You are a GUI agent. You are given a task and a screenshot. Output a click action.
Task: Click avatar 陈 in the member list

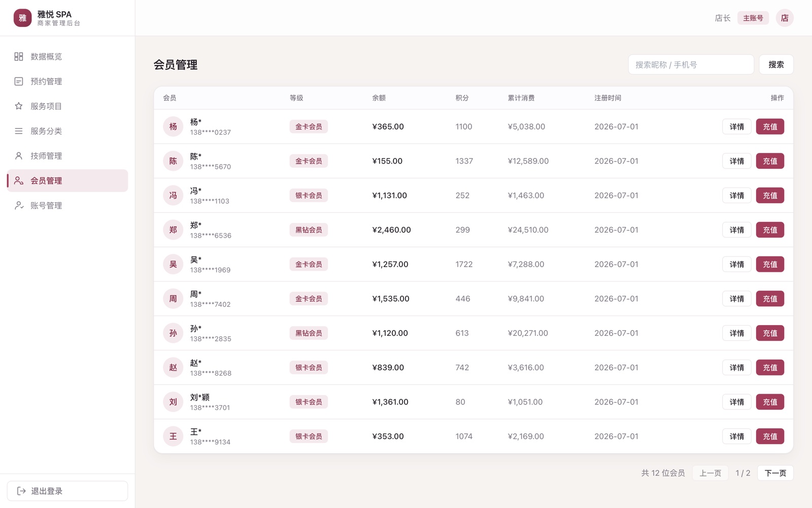173,161
